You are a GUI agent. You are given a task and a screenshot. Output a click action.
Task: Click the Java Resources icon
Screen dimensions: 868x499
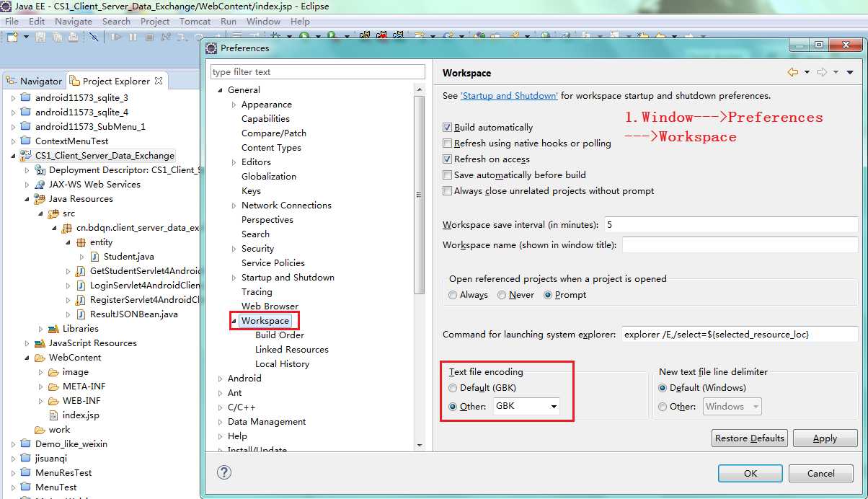[x=40, y=199]
